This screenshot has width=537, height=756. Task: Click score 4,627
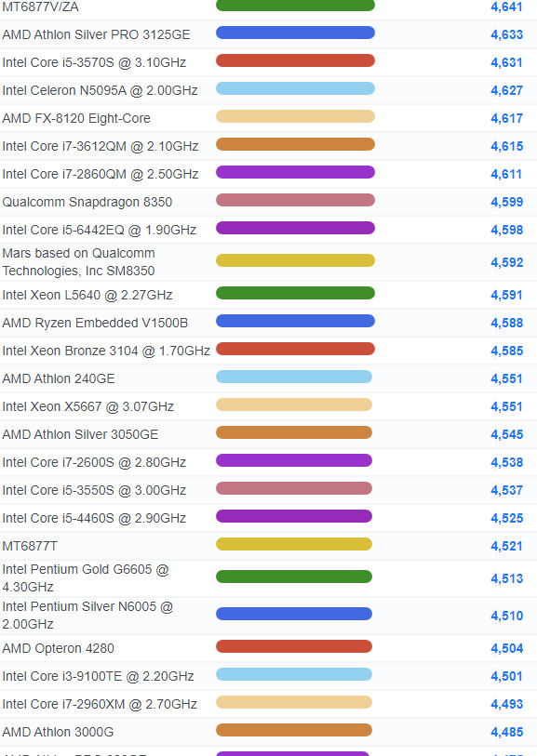(506, 90)
